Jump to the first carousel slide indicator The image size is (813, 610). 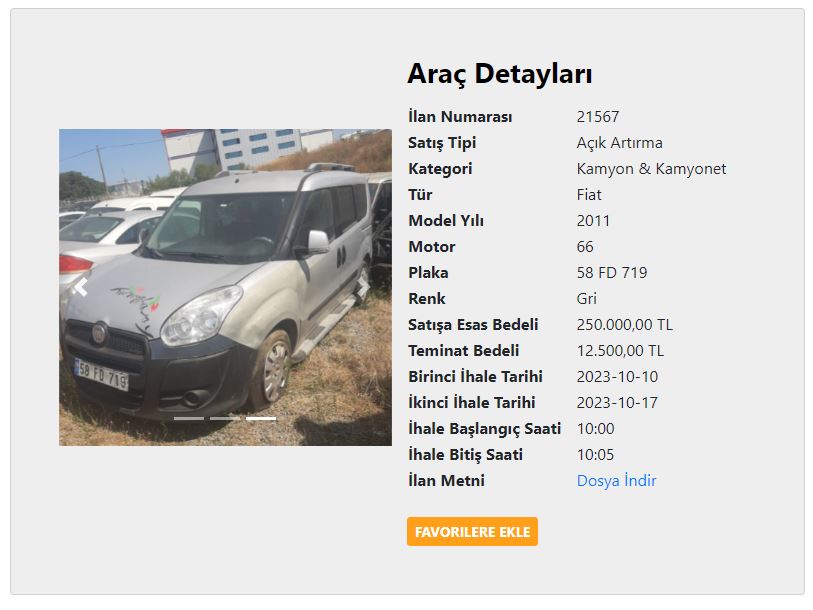[189, 418]
